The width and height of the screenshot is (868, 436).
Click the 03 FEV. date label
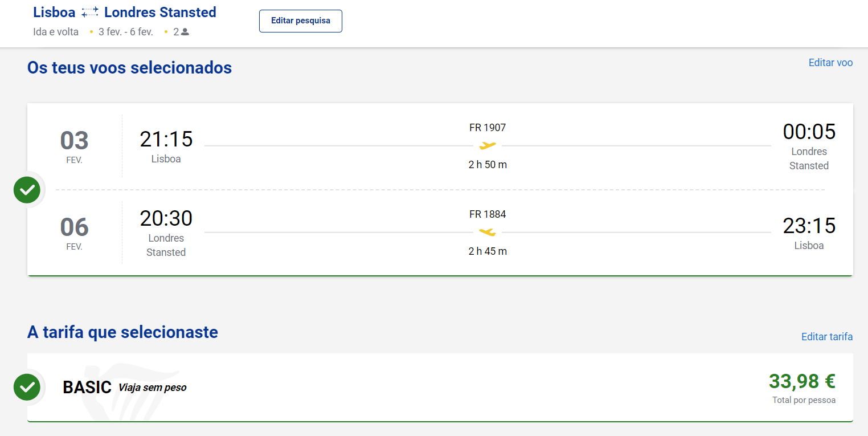coord(75,146)
